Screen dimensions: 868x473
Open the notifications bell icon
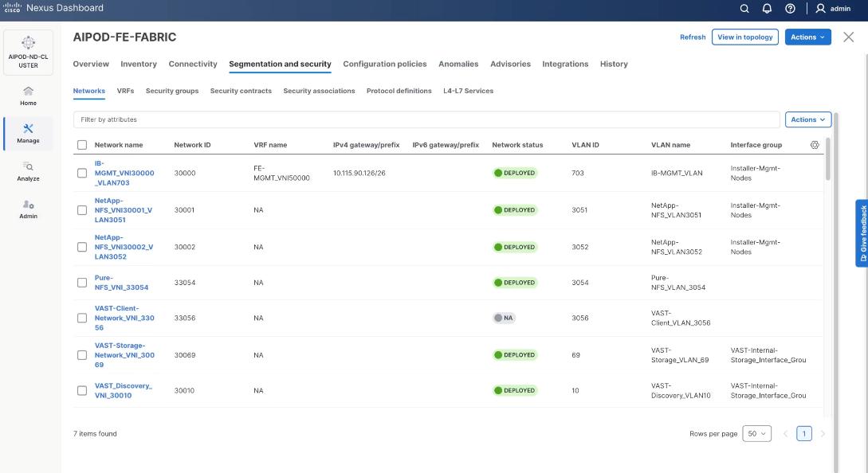768,9
